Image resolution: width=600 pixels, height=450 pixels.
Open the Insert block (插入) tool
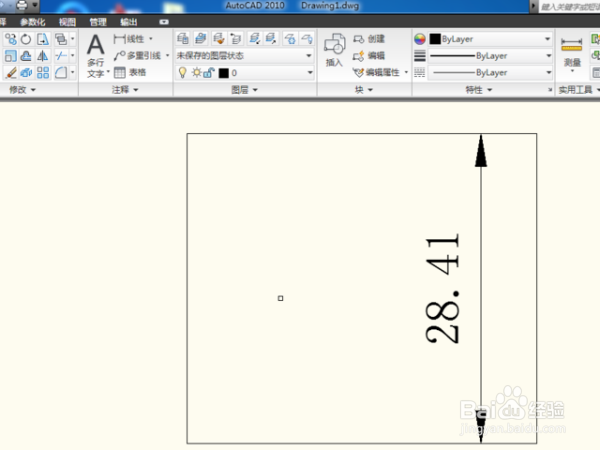(x=334, y=50)
